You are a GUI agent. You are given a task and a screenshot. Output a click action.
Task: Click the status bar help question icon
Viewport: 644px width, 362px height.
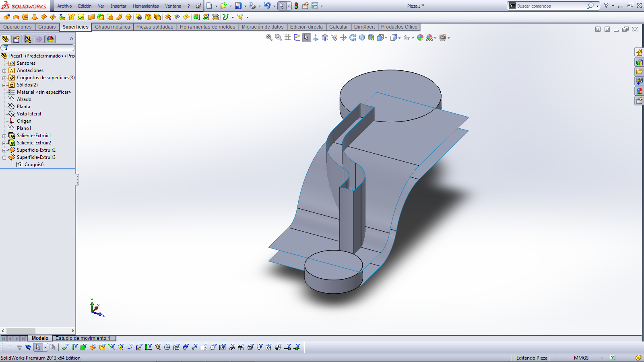point(612,358)
